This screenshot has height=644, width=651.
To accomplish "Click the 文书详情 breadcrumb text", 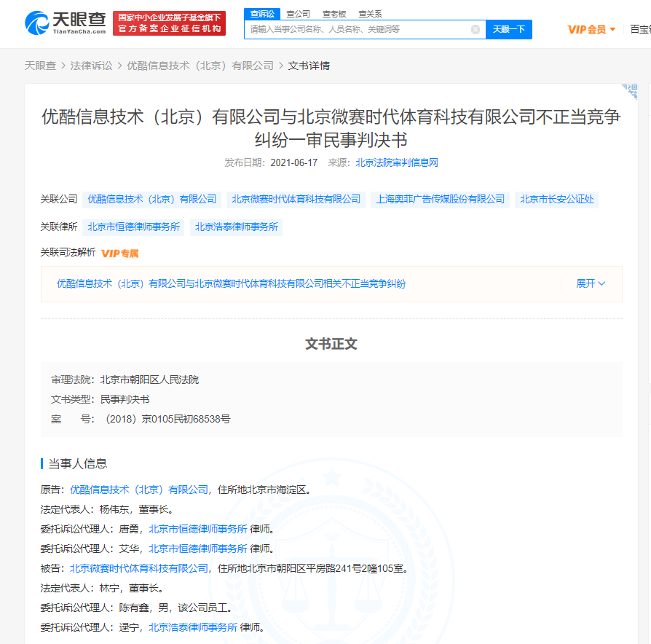I will pos(309,66).
